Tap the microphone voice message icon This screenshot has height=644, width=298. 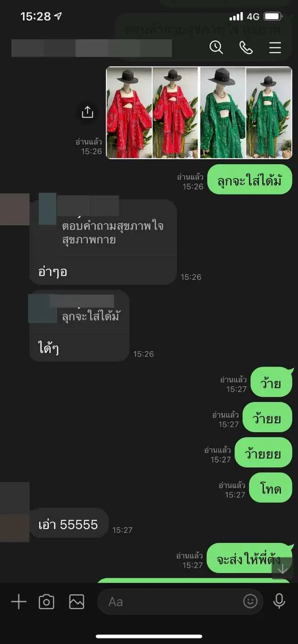pyautogui.click(x=279, y=601)
